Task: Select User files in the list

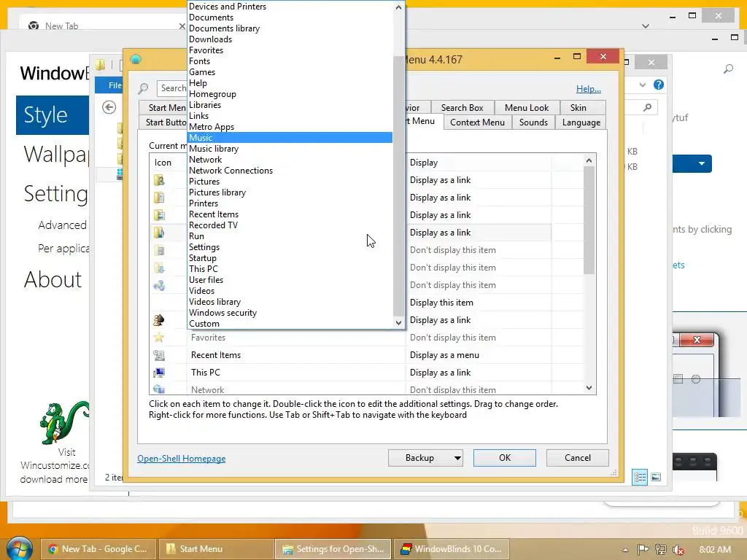Action: pos(290,281)
